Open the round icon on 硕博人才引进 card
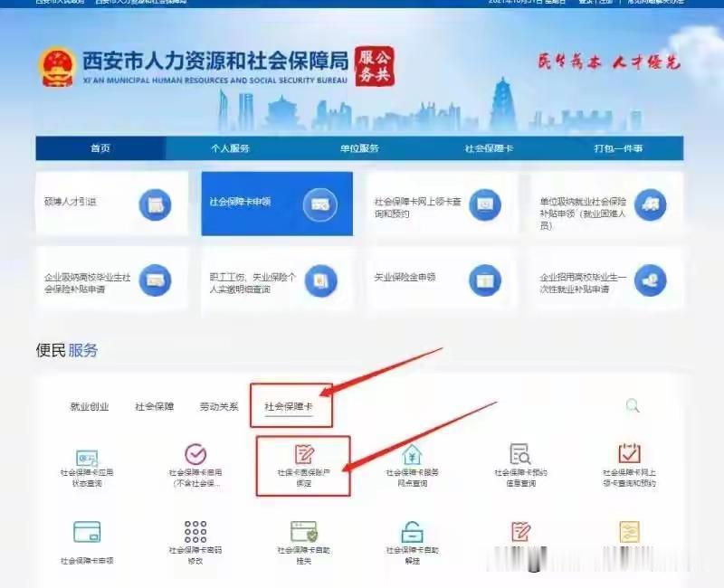 coord(155,204)
